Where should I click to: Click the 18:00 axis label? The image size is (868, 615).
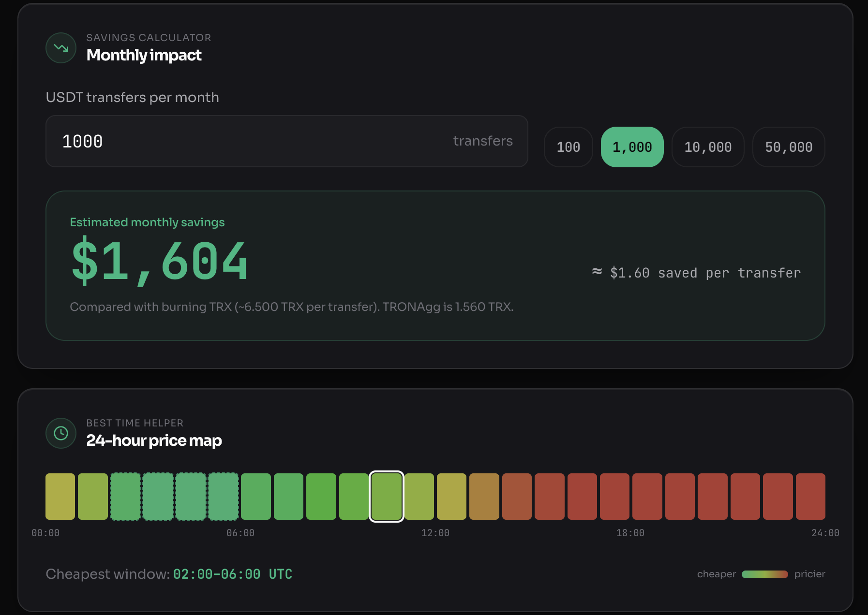coord(630,533)
